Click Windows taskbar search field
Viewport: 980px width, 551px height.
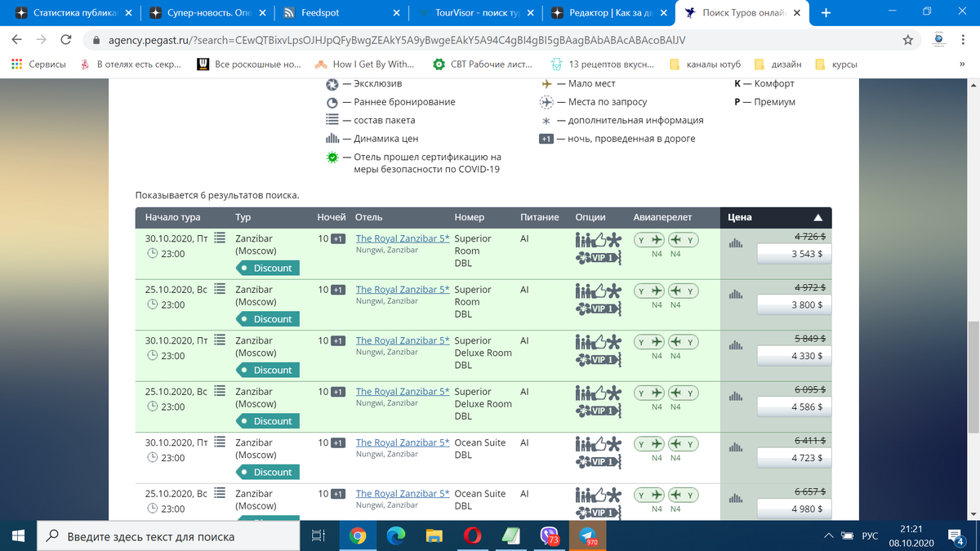click(170, 535)
